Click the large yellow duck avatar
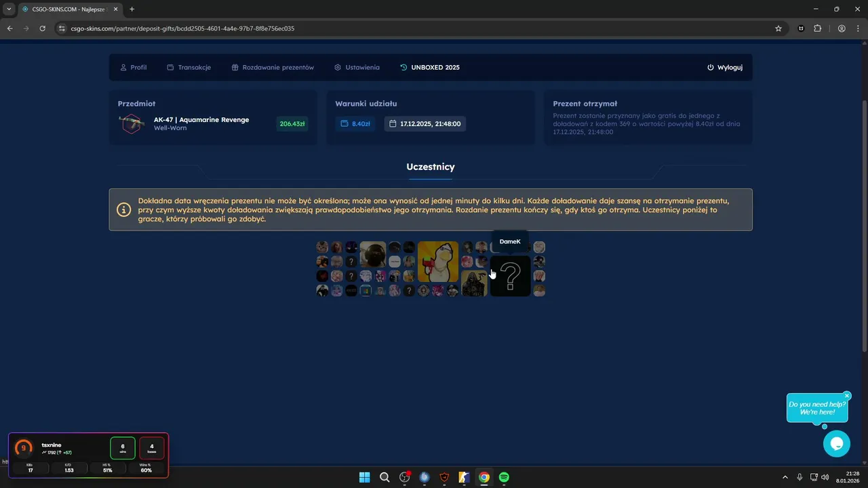 [438, 262]
